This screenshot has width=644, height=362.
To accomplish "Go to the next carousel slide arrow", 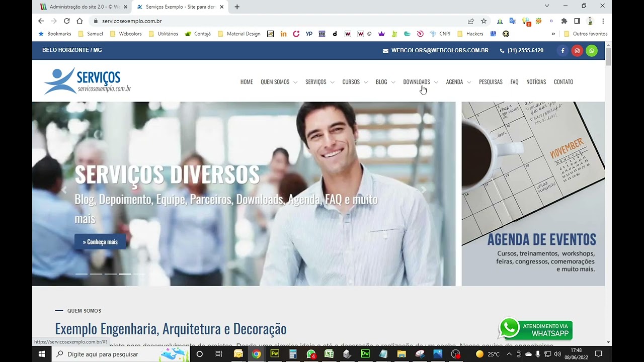I will (424, 190).
